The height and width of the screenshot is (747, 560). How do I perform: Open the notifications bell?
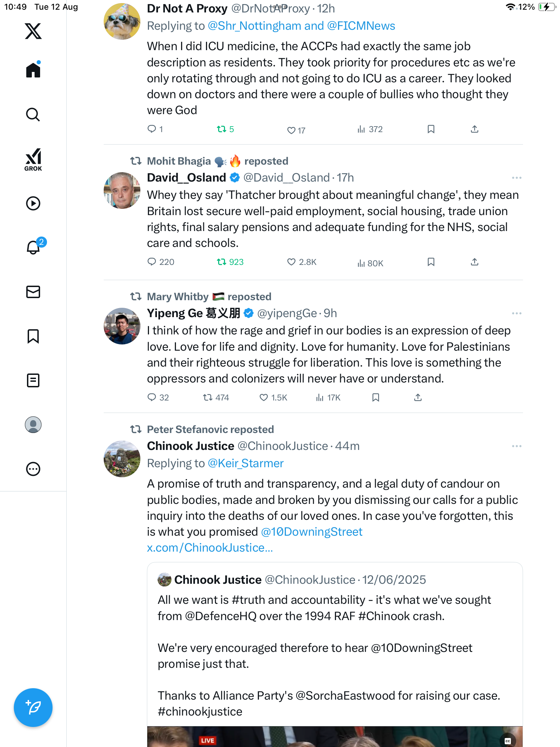(x=33, y=247)
